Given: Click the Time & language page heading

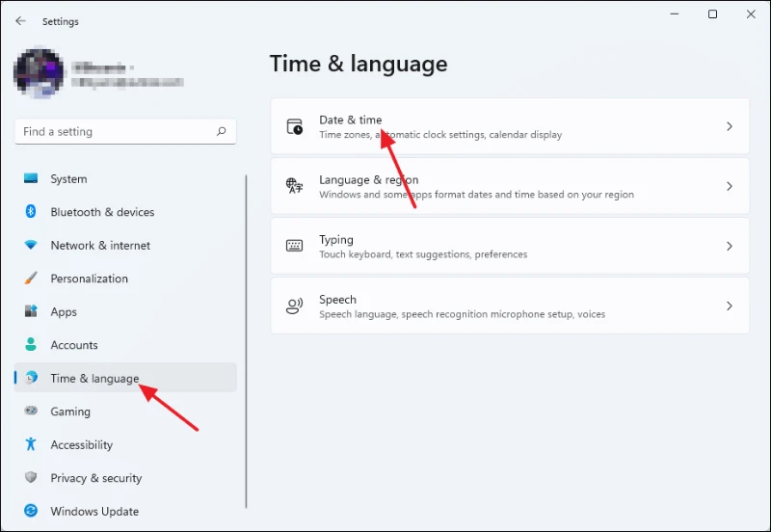Looking at the screenshot, I should coord(359,64).
